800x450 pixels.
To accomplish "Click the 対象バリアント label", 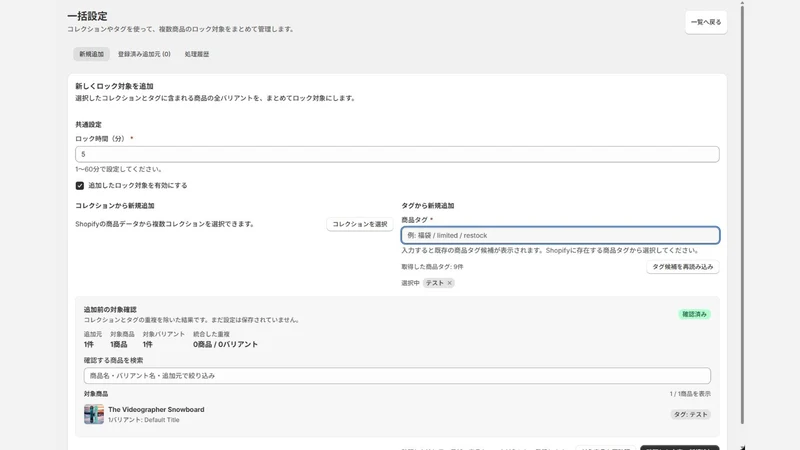I will point(164,334).
